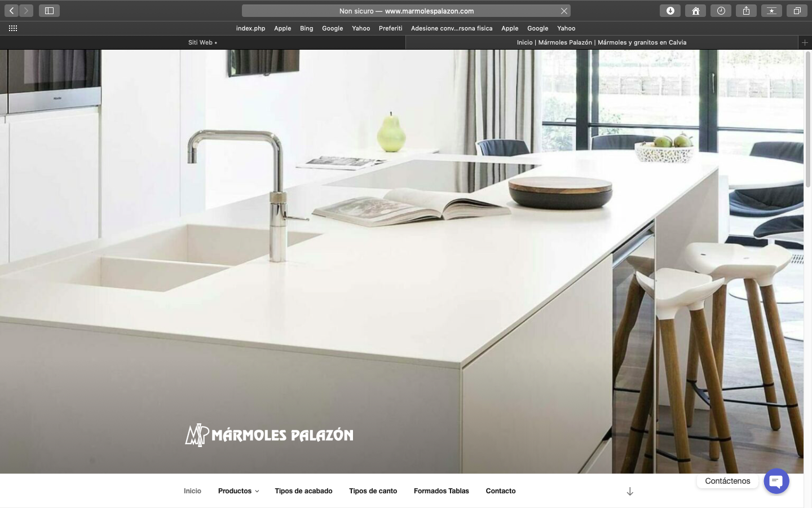The height and width of the screenshot is (508, 812).
Task: Select the Inicio Mármoles Palazón tab
Action: tap(602, 42)
